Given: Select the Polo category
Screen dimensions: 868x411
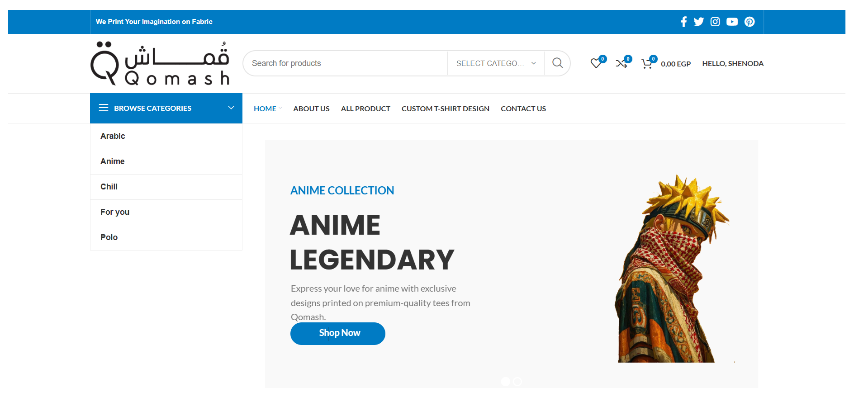Looking at the screenshot, I should click(166, 237).
